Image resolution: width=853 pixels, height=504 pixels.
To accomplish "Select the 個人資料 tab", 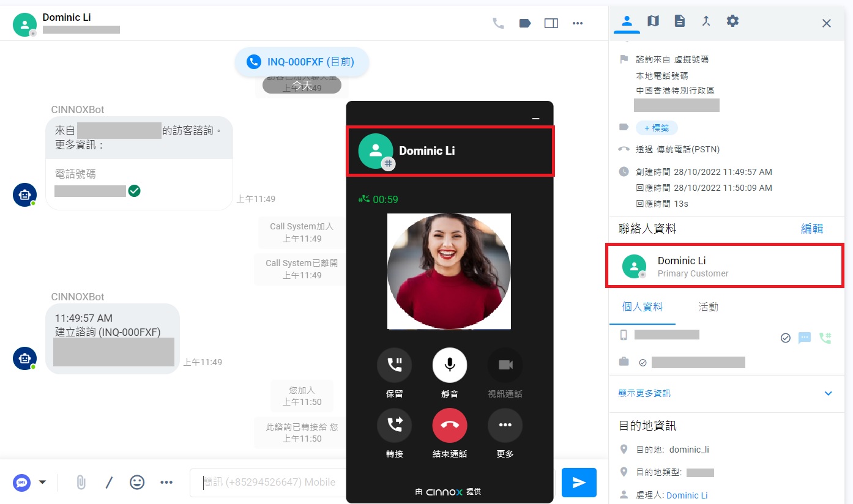I will (643, 307).
